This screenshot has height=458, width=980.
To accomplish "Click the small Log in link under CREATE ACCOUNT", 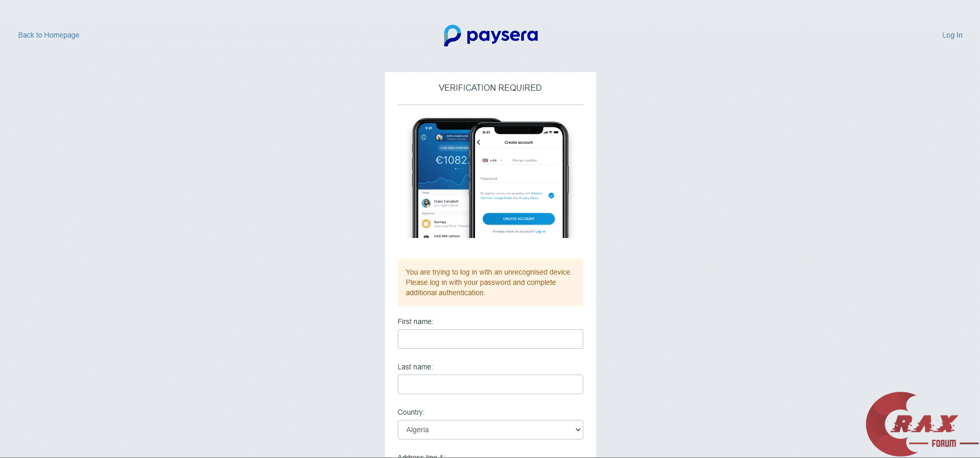I will click(540, 232).
